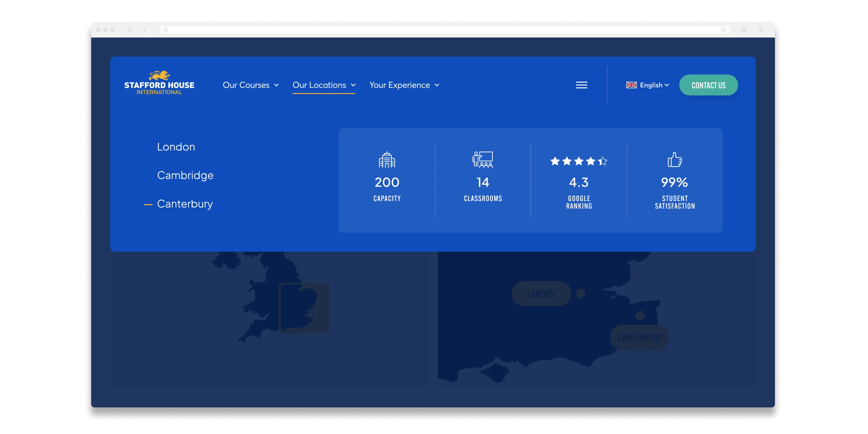Click the thumbs up satisfaction icon
The image size is (868, 434).
675,159
